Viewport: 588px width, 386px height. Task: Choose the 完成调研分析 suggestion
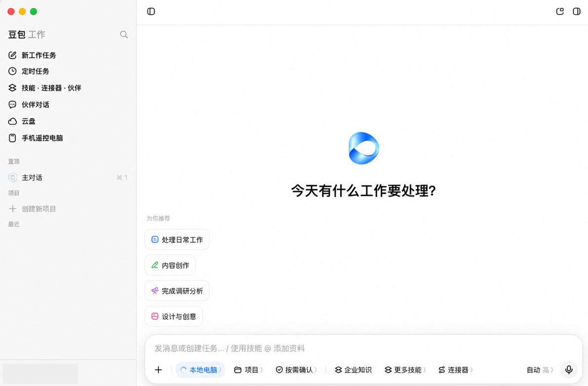[177, 291]
